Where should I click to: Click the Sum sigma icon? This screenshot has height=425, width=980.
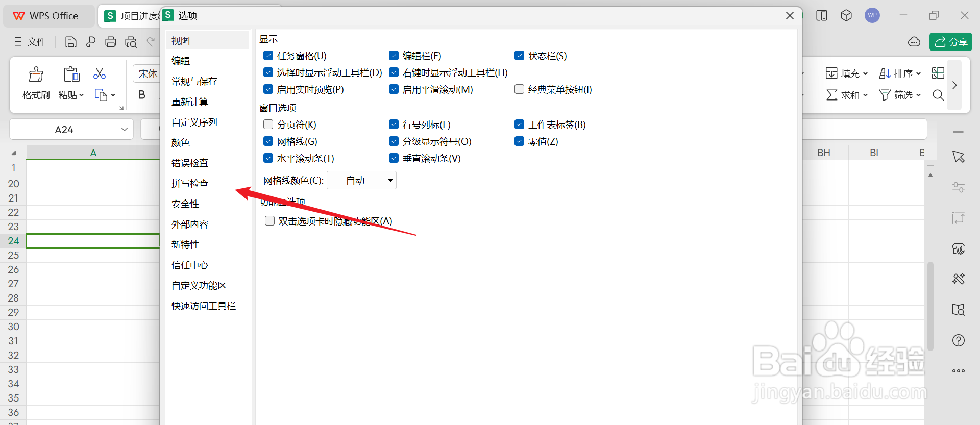point(831,95)
